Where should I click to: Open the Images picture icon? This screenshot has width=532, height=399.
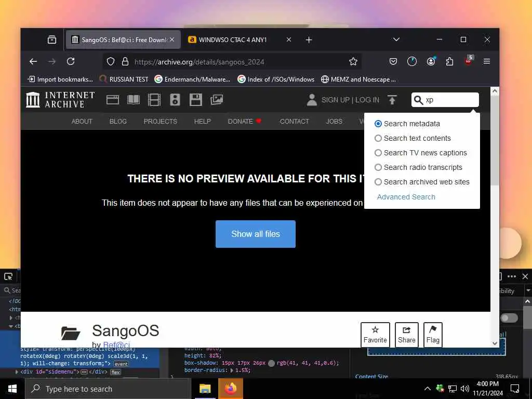point(217,100)
